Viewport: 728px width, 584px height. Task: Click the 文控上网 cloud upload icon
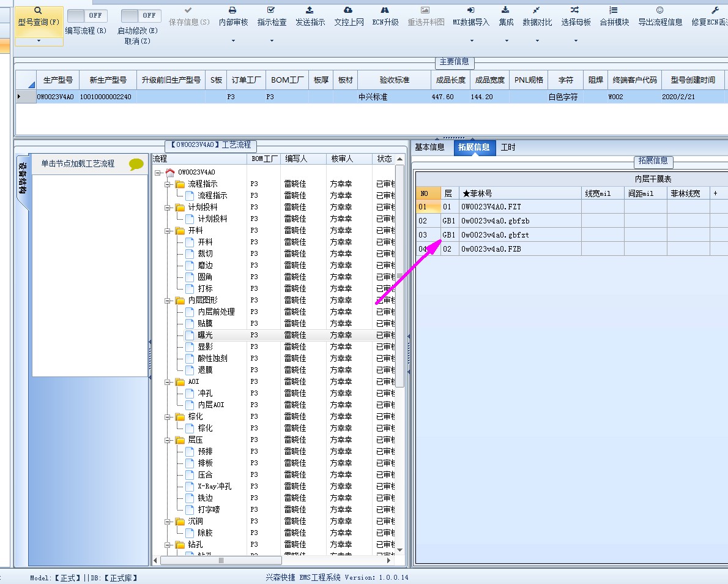point(348,10)
